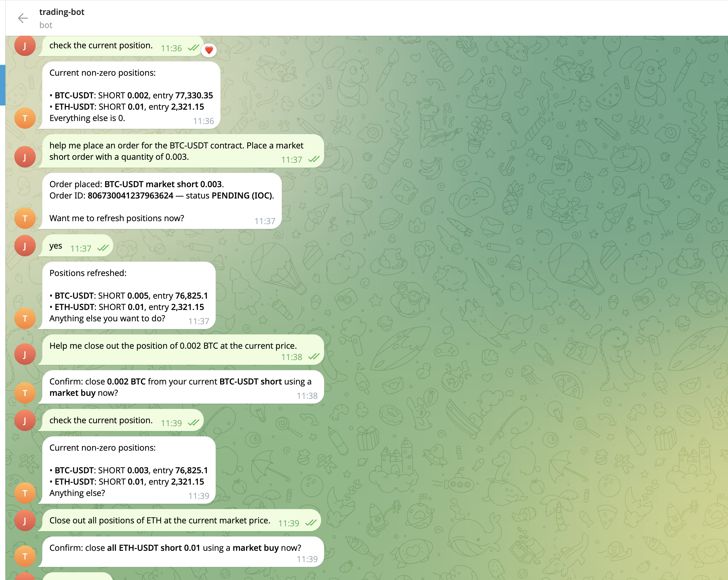Click the 11:37 timestamp on the Order placed message

click(265, 221)
